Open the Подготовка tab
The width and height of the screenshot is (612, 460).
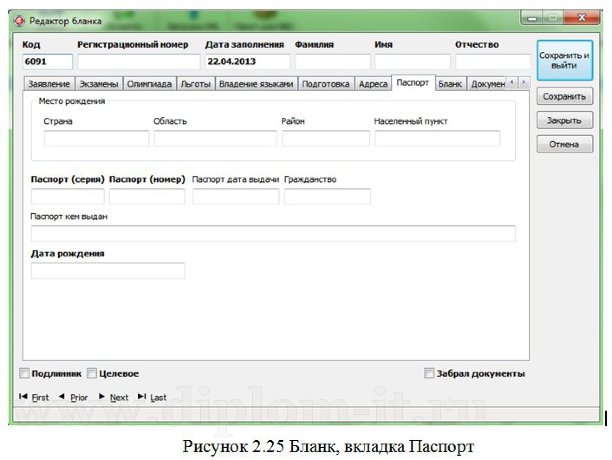point(326,84)
